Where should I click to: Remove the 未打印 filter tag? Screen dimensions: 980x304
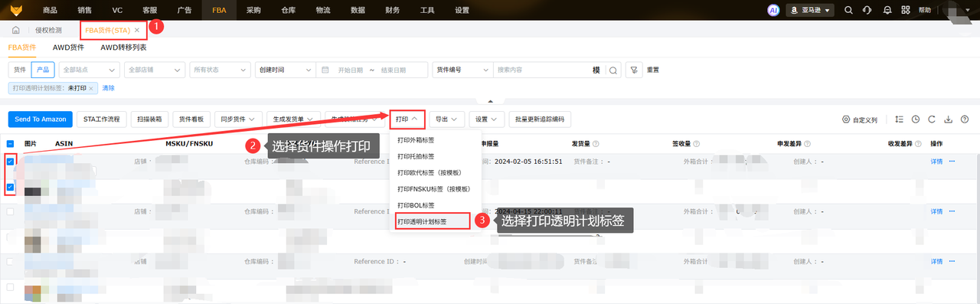click(91, 88)
